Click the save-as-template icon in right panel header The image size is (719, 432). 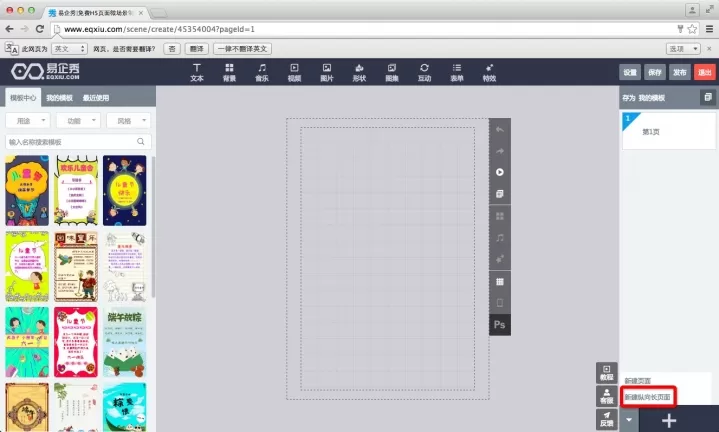coord(708,97)
